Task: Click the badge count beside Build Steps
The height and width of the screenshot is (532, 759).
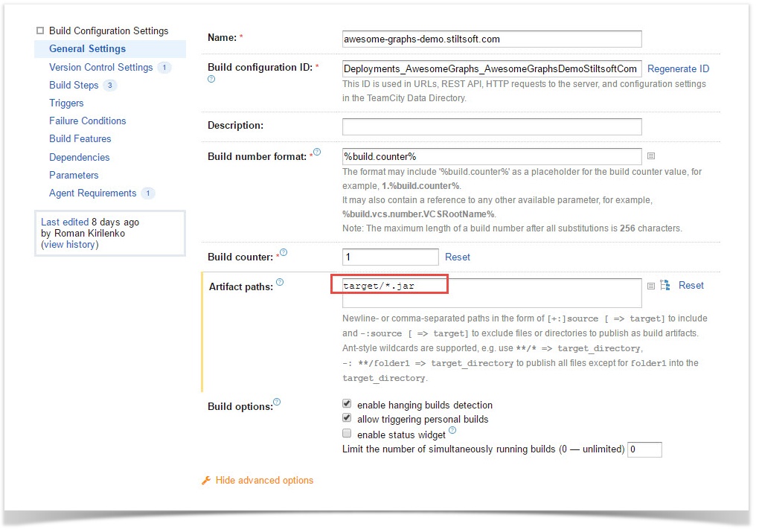Action: 110,86
